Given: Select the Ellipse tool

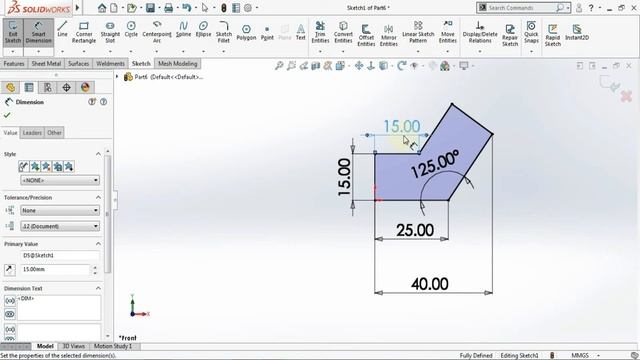Looking at the screenshot, I should (x=203, y=29).
